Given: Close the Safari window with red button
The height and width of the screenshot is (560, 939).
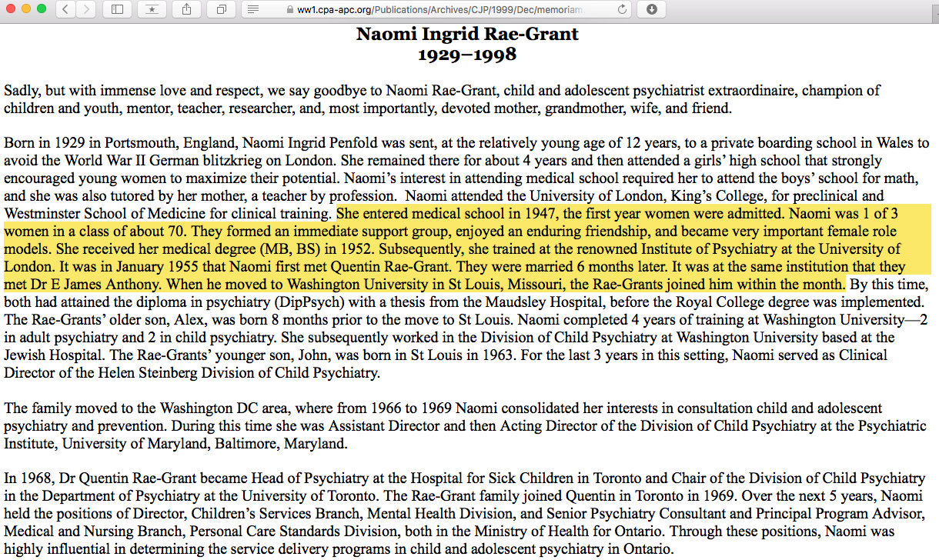Looking at the screenshot, I should (10, 9).
